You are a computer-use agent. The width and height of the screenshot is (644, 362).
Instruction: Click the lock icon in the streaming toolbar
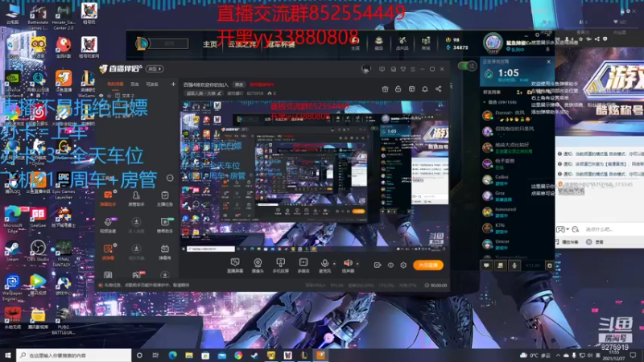pos(398,89)
